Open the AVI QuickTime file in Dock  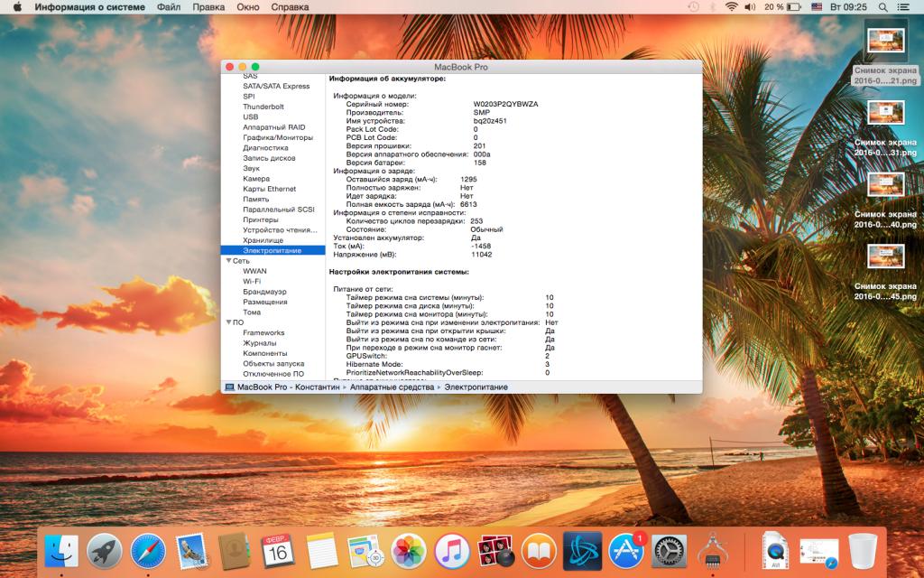[775, 552]
